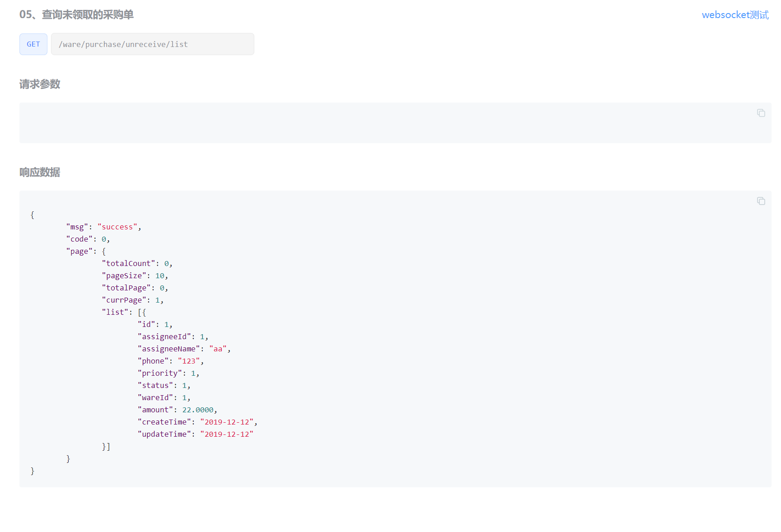Click the "assigneeId": 1 line
The height and width of the screenshot is (532, 781).
[x=173, y=337]
